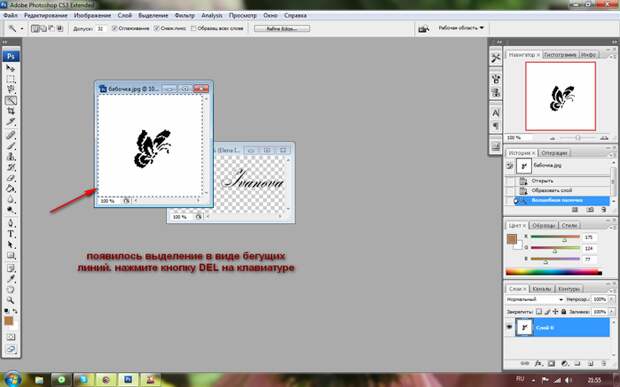Select the Move tool
Screen dimensions: 620x387
pos(11,68)
